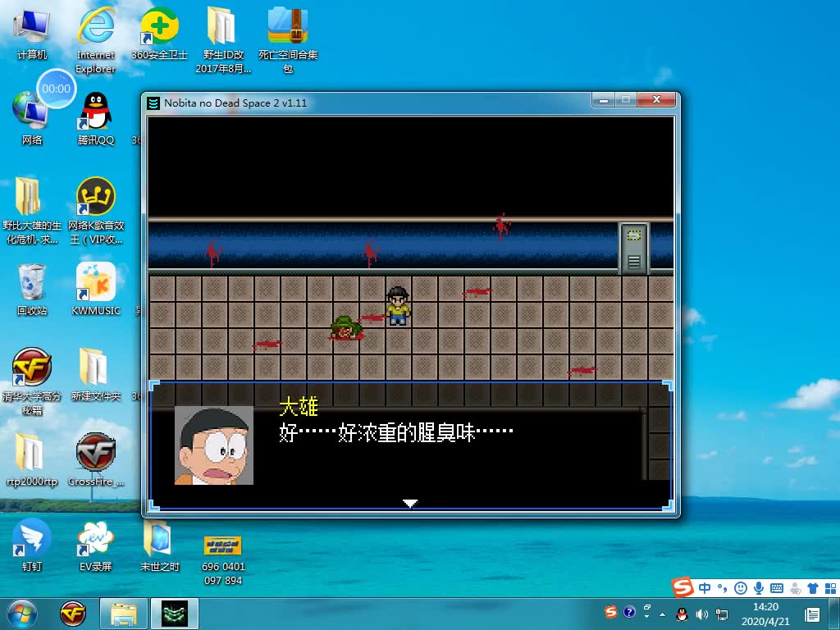840x630 pixels.
Task: Open the Windows Start menu
Action: (x=21, y=614)
